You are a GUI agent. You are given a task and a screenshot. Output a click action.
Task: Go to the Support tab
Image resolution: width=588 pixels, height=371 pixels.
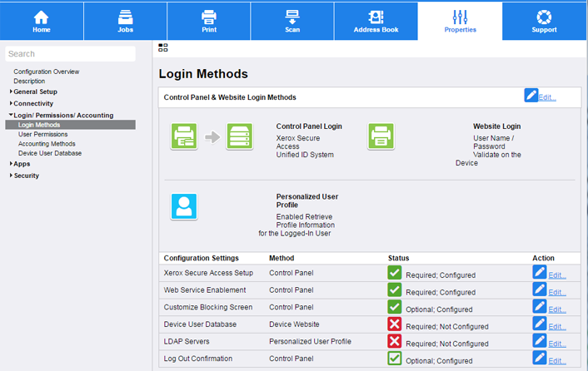(544, 22)
